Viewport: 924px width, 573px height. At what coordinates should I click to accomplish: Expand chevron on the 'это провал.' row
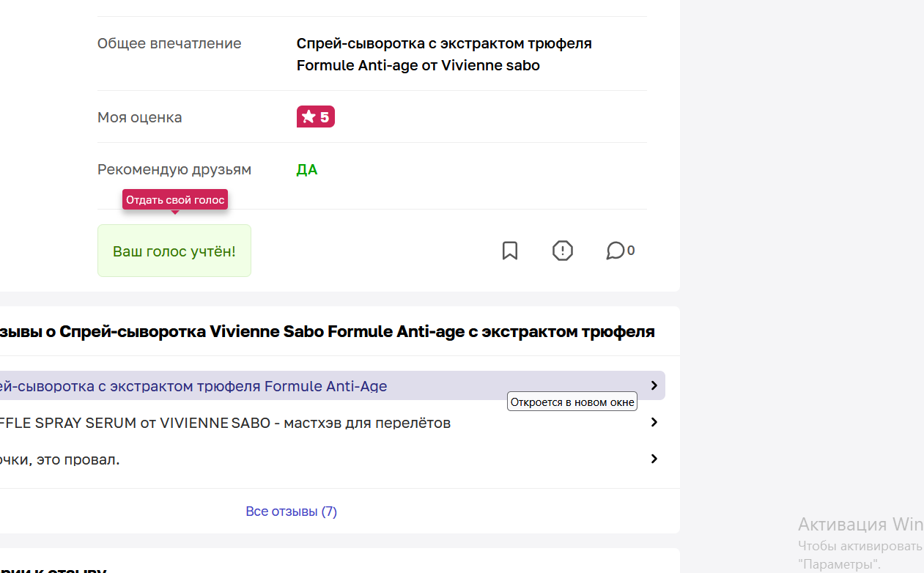pos(654,459)
